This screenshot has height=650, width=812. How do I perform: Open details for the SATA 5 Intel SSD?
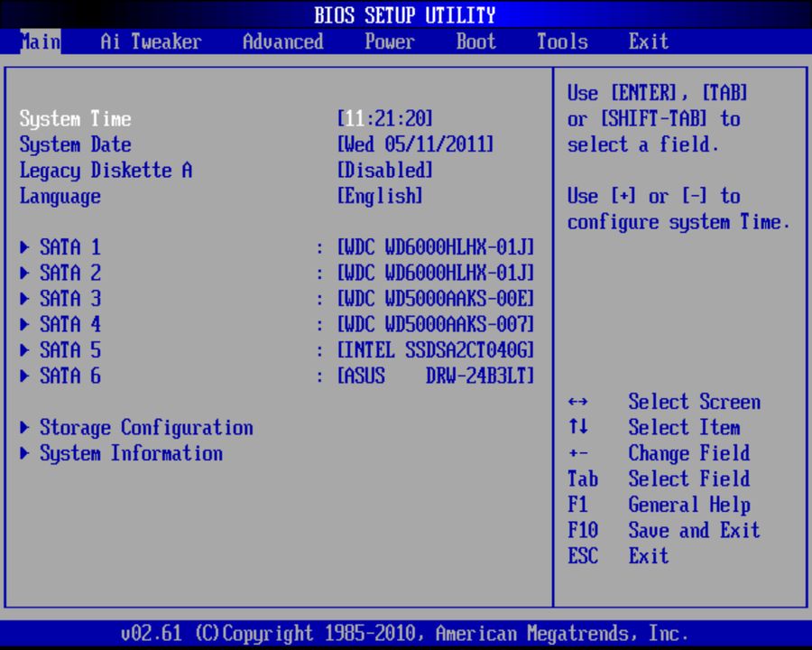pos(69,350)
